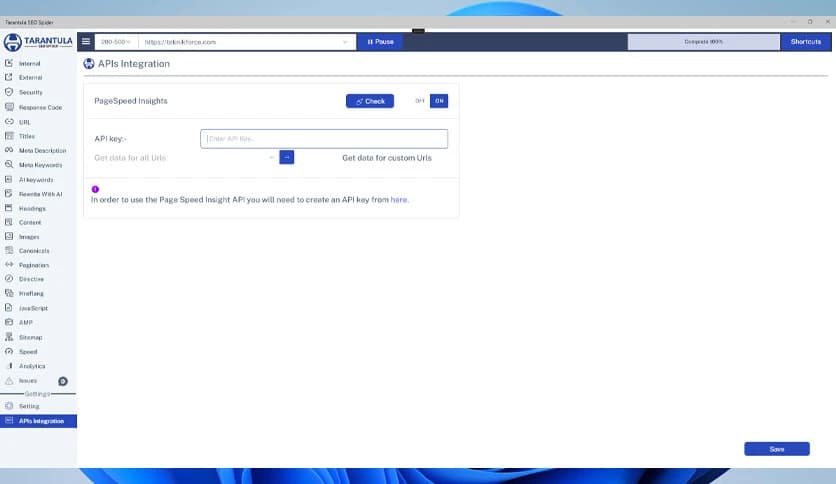
Task: Click the 'API key:-' label
Action: click(x=110, y=139)
